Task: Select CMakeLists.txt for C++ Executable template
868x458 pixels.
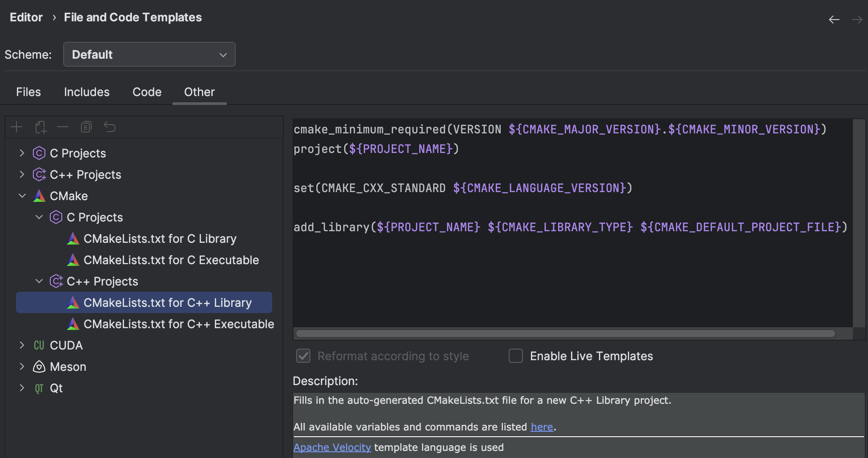Action: (179, 324)
